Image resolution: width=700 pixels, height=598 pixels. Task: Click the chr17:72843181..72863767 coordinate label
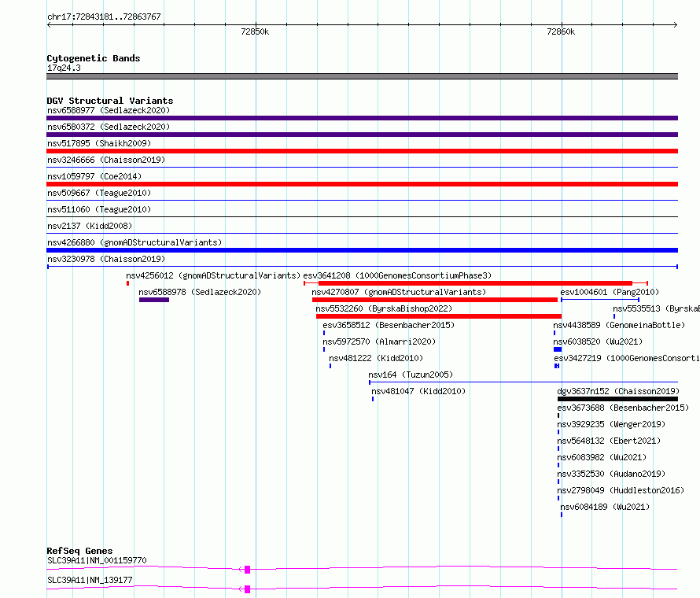coord(104,17)
